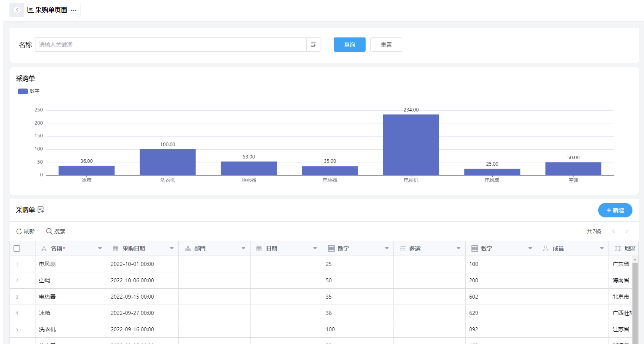The image size is (644, 344).
Task: Click the 电风扇 name cell
Action: [x=71, y=264]
